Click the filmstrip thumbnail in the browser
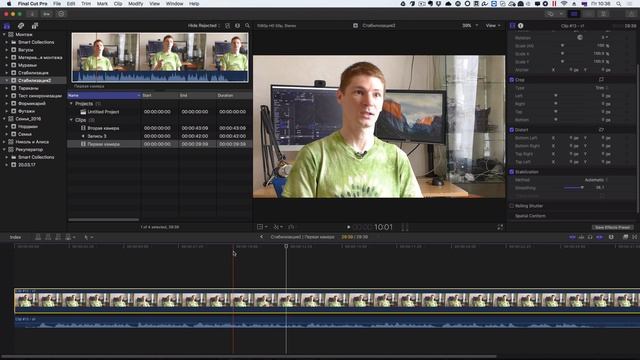The height and width of the screenshot is (360, 640). click(160, 58)
